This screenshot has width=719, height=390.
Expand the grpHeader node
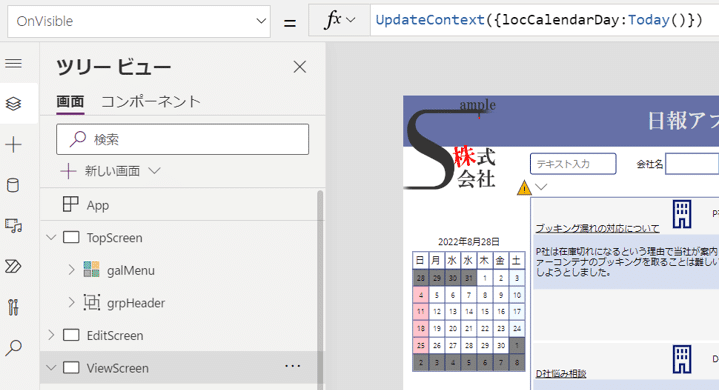pos(71,302)
